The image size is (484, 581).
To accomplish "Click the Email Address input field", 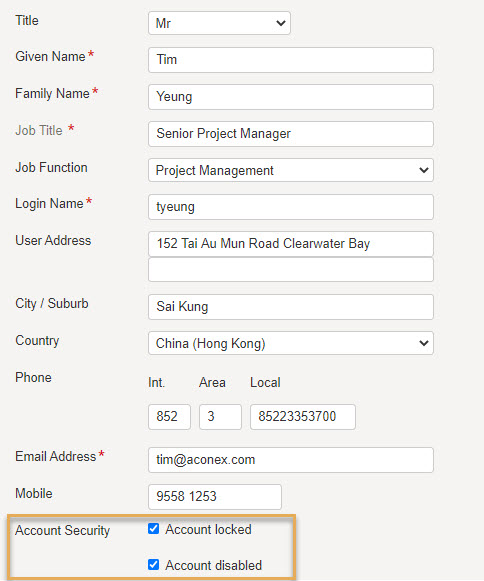I will click(291, 460).
